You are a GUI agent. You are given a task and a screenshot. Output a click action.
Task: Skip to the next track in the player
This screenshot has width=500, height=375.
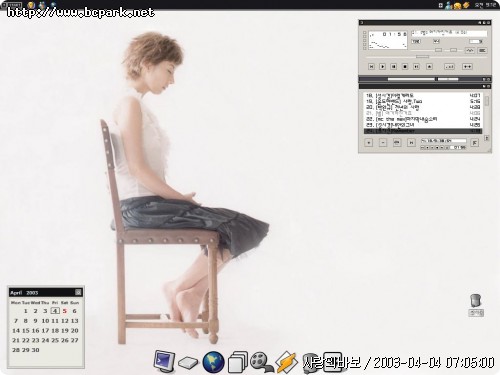pos(416,67)
